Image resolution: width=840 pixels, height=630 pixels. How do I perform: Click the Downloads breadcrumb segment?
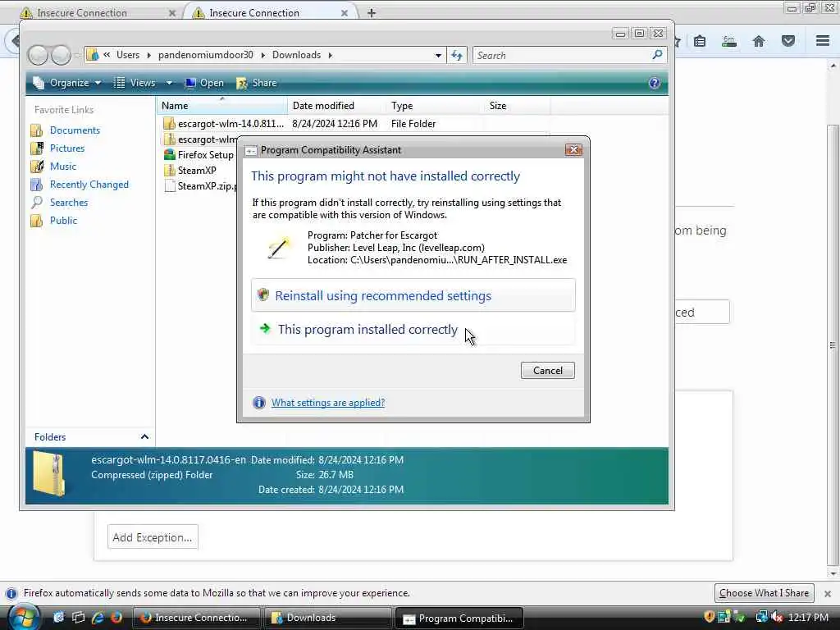(x=296, y=55)
